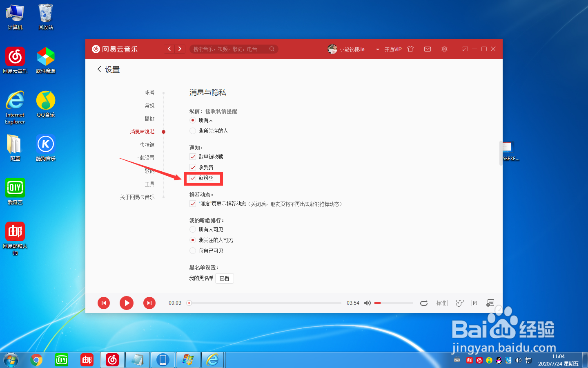This screenshot has width=588, height=368.
Task: Select 我关注的人可见 radio option
Action: (193, 240)
